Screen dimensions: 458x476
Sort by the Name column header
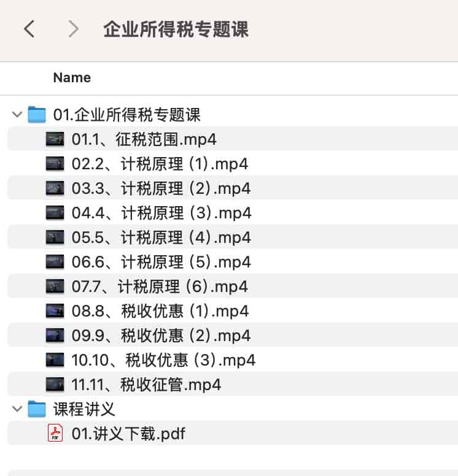72,78
